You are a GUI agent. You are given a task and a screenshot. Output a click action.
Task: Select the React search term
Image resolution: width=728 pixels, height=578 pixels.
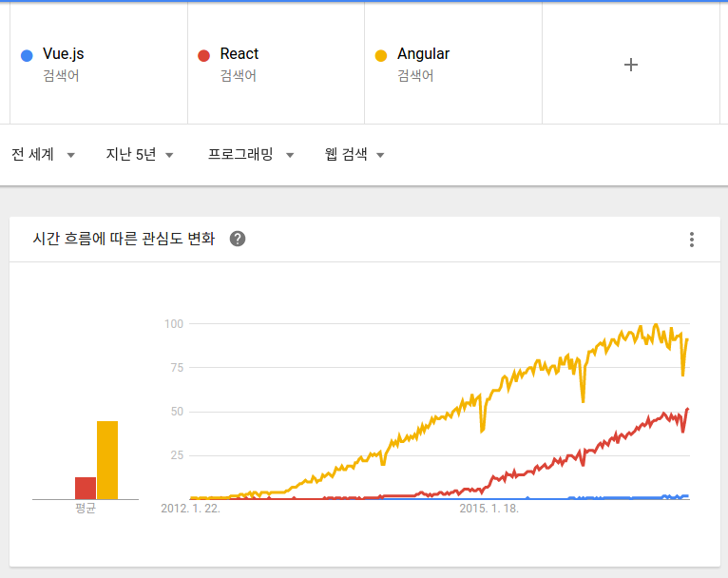(239, 54)
